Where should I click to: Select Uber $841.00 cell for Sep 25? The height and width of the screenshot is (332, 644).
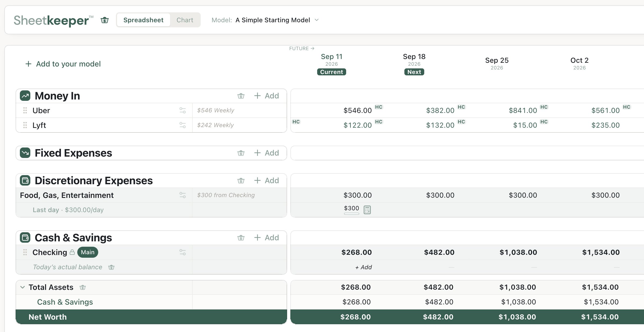(x=523, y=110)
